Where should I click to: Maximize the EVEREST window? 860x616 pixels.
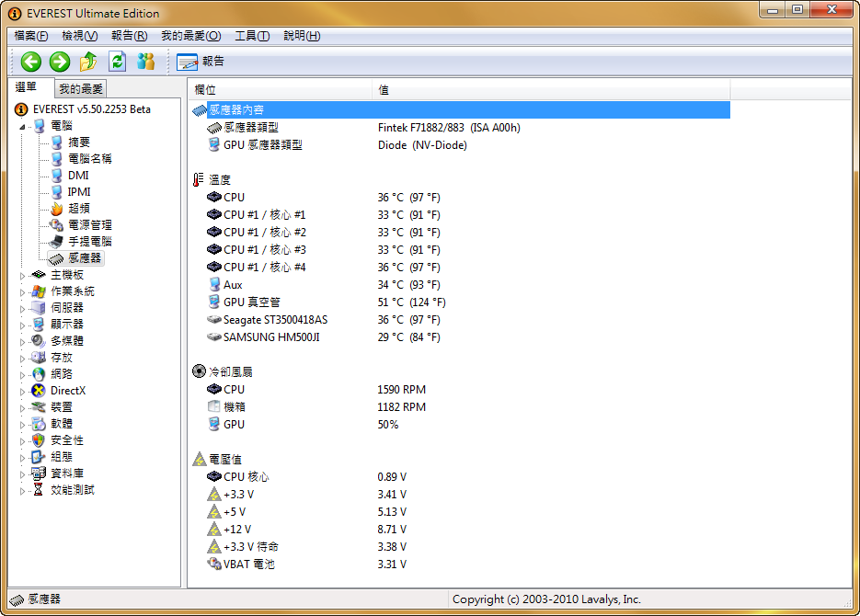pyautogui.click(x=797, y=9)
